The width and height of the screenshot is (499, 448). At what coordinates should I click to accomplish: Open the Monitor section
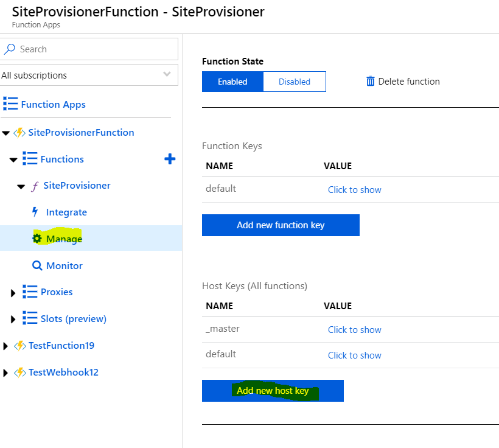pos(65,265)
